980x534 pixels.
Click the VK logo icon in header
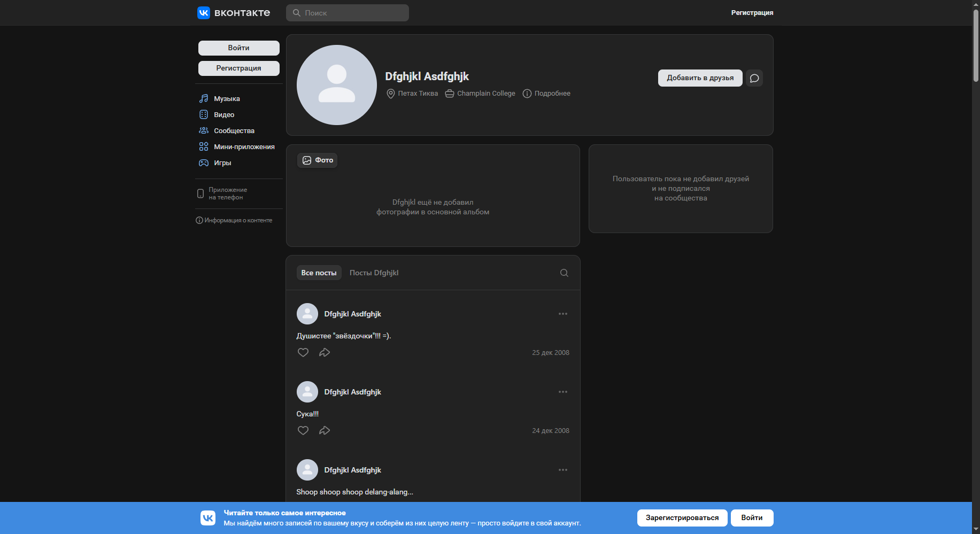(204, 13)
